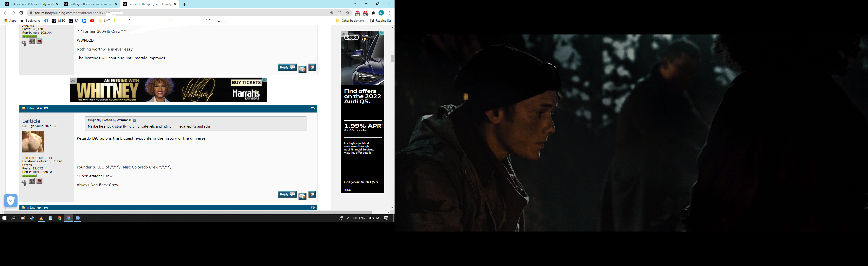Screen dimensions: 868x266
Task: Open the Reading list panel
Action: (380, 21)
